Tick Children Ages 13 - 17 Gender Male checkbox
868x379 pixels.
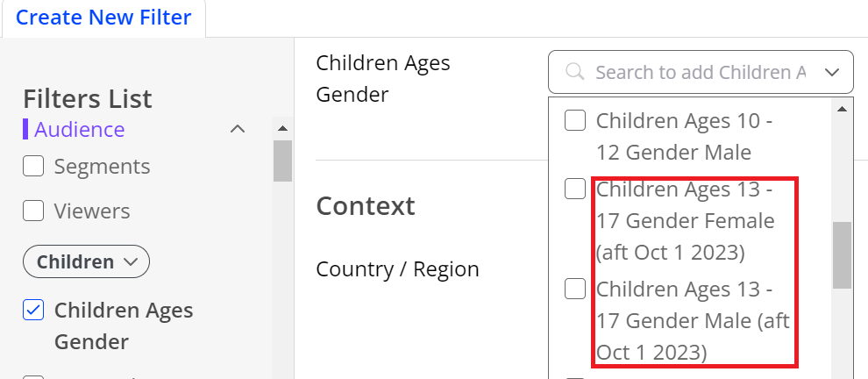[575, 289]
